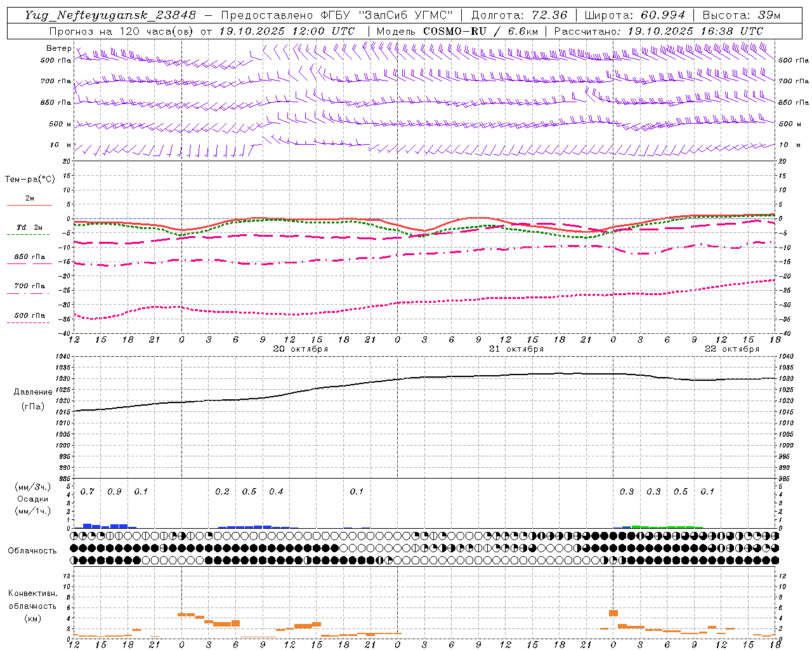Click the Облачность panel label
Viewport: 812px width, 650px height.
click(x=32, y=550)
